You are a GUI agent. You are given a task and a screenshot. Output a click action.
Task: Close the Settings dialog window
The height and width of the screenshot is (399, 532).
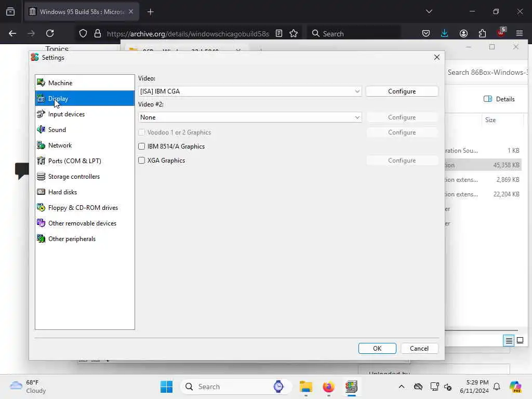(436, 57)
